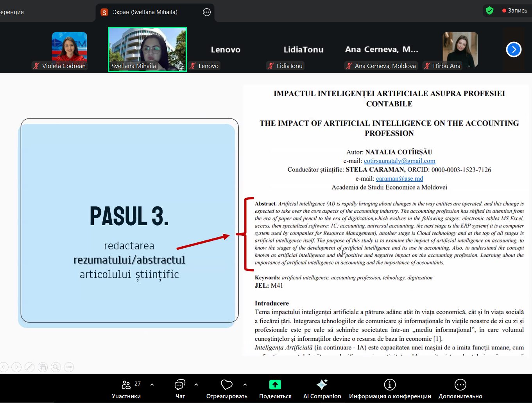Open the Чат chat panel
532x403 pixels.
[x=180, y=389]
